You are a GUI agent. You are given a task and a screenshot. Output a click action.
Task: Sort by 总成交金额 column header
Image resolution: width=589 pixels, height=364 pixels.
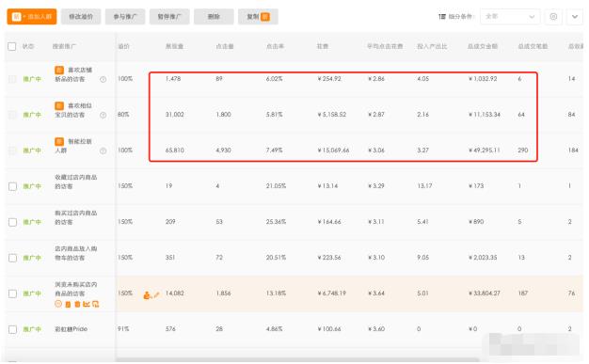tap(483, 47)
